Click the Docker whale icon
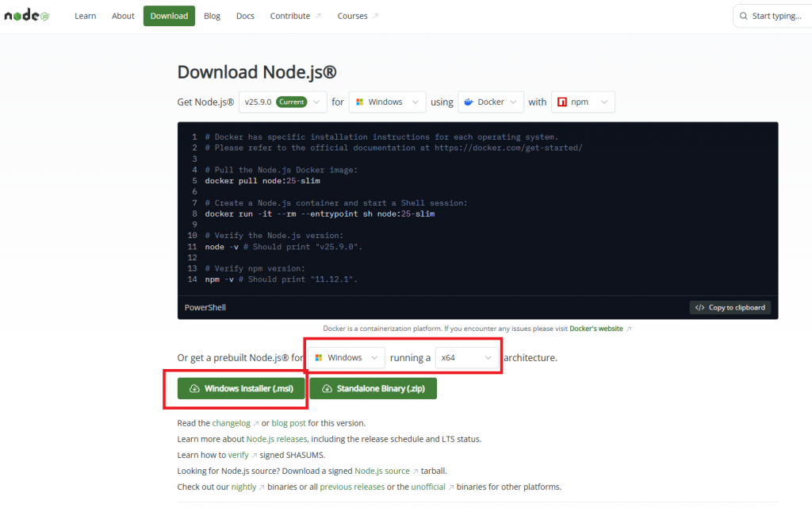812x508 pixels. (468, 102)
